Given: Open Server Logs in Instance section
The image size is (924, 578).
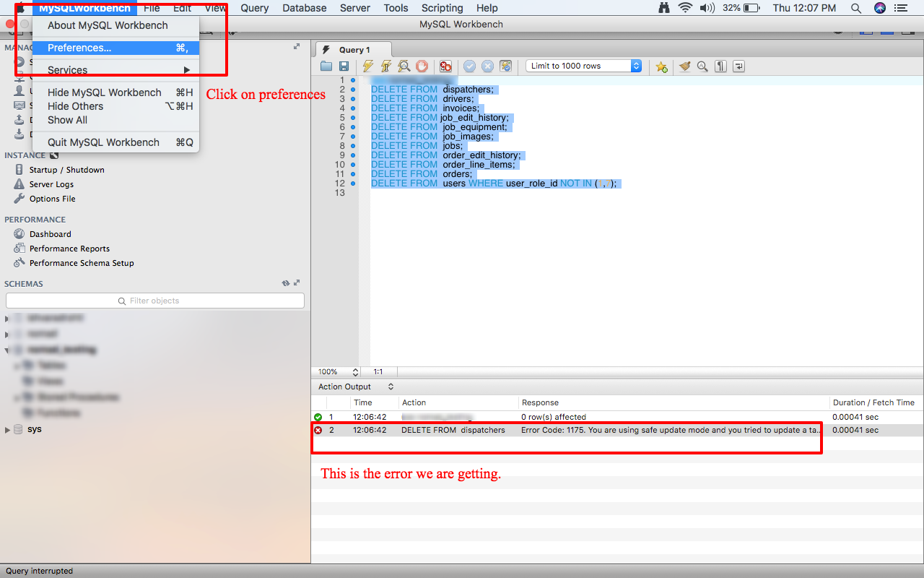Looking at the screenshot, I should (51, 184).
